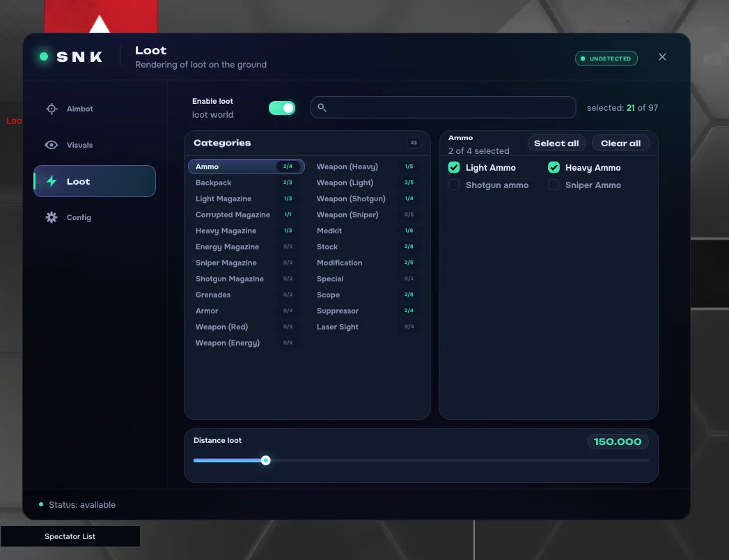729x560 pixels.
Task: Uncheck the Heavy Ammo checkbox
Action: 554,167
